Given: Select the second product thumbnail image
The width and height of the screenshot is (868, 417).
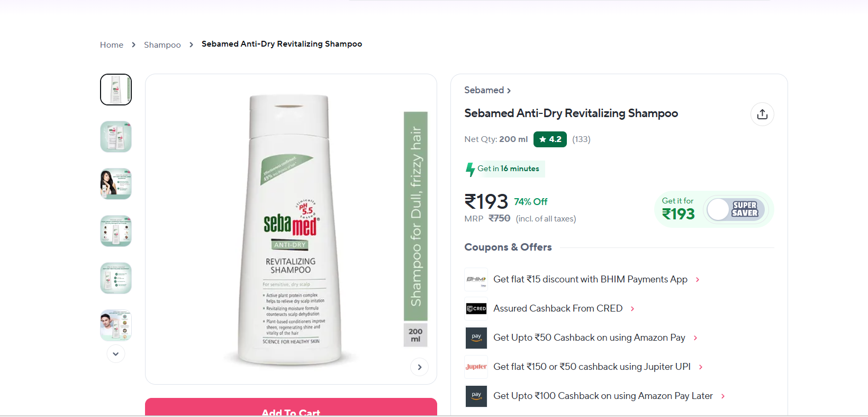Looking at the screenshot, I should point(116,137).
